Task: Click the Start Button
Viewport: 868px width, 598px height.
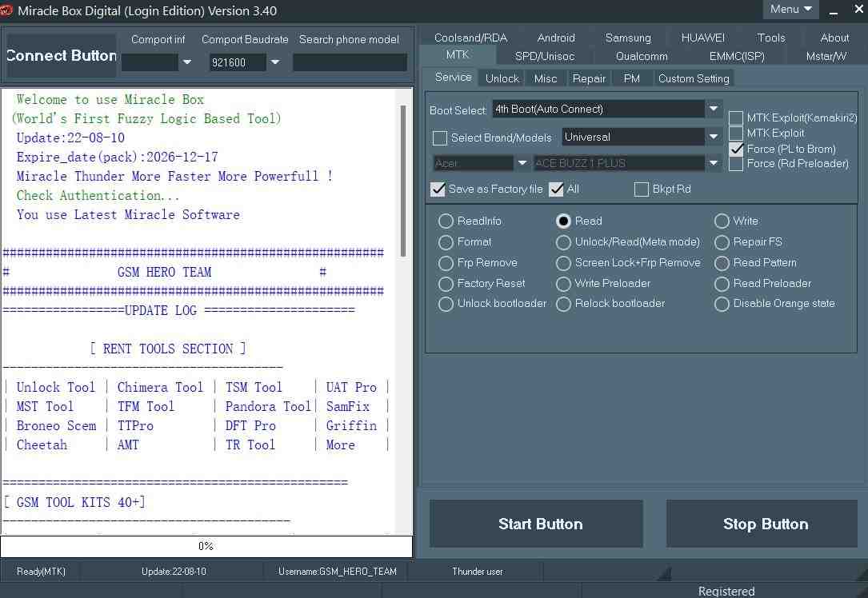Action: point(536,524)
